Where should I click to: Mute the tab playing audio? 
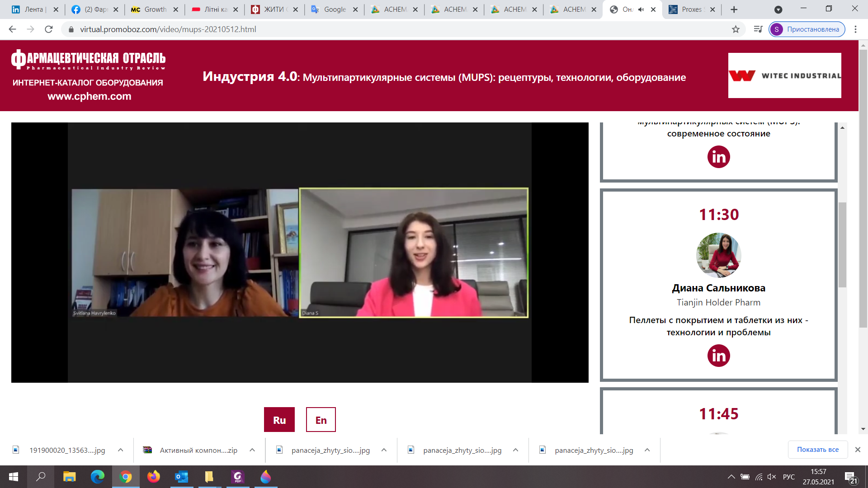pos(641,9)
